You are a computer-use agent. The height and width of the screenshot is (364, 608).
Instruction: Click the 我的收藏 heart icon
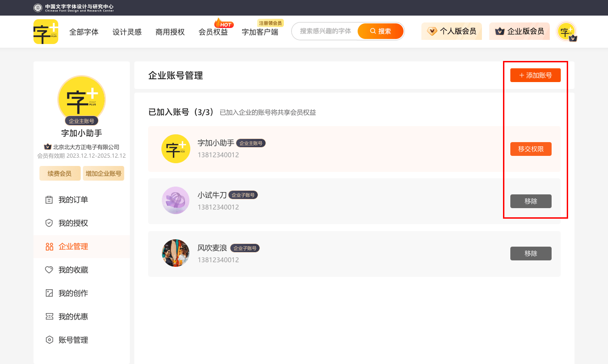49,270
